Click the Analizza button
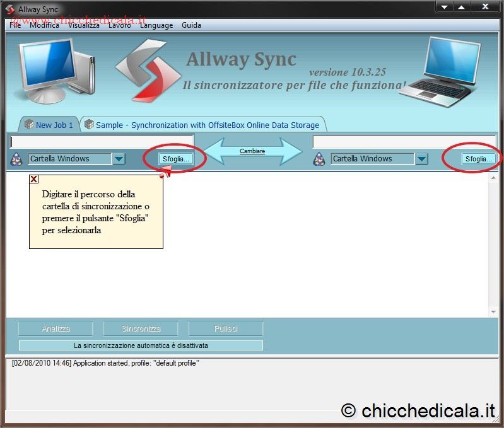504x428 pixels. tap(56, 328)
